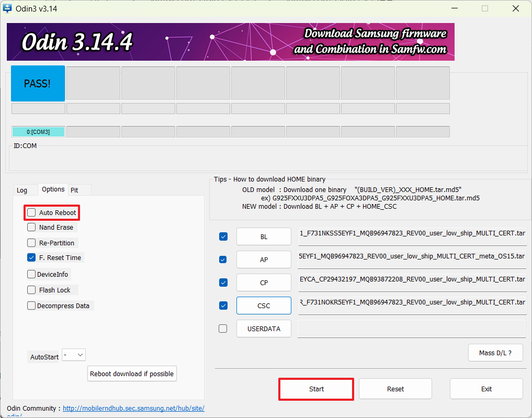Choose a file with the CP button
Viewport: 532px width, 418px height.
[264, 283]
